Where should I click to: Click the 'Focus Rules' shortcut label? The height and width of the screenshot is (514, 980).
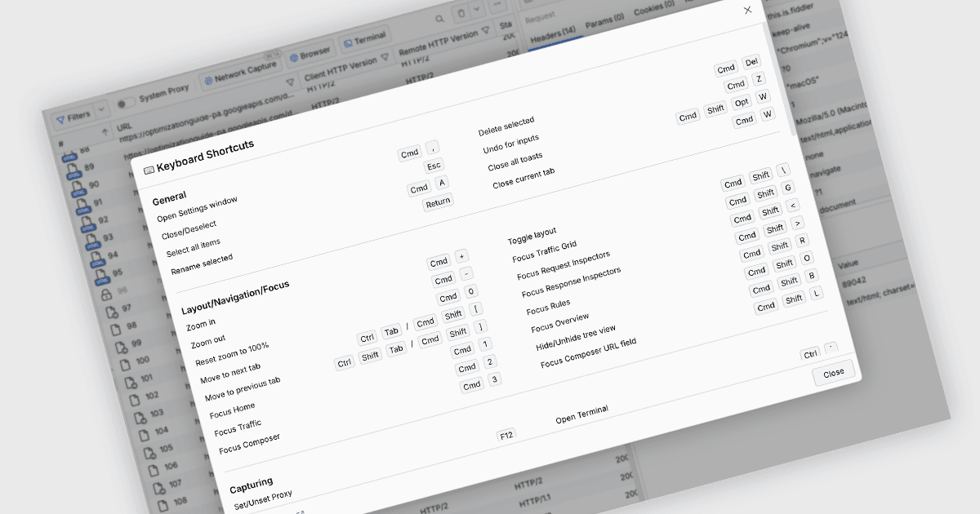tap(548, 307)
